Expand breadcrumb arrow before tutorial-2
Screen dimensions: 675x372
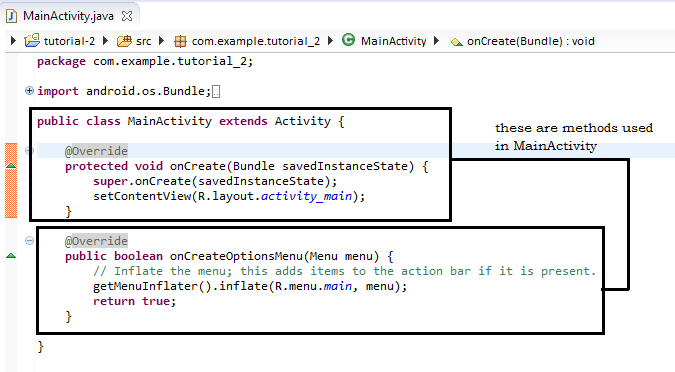tap(13, 41)
